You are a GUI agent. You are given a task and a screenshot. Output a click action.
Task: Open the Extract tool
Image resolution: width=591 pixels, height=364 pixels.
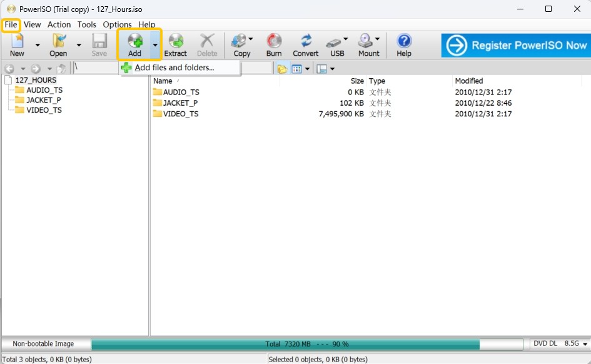[x=176, y=44]
